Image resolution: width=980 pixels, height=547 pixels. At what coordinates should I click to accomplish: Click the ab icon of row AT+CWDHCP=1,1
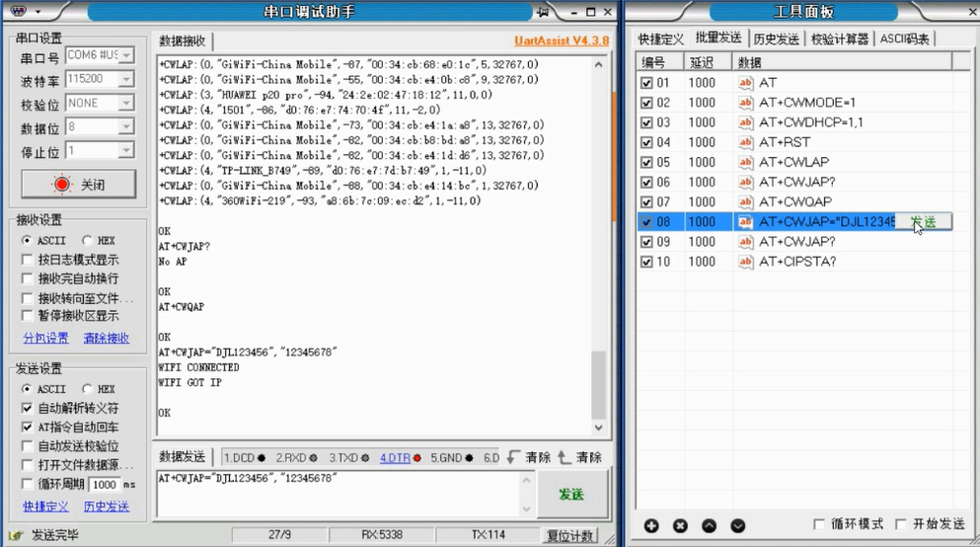pyautogui.click(x=745, y=122)
